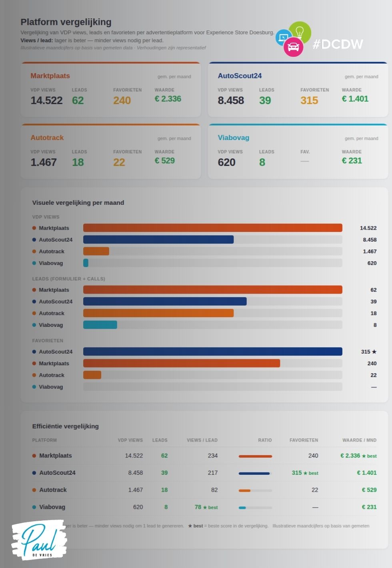
Task: Click the 'VIEWS / LEAD' column header
Action: coord(202,440)
